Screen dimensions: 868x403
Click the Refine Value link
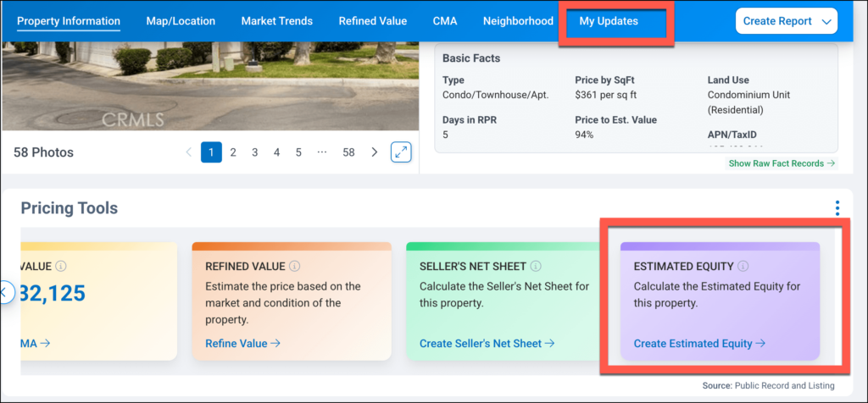click(242, 343)
